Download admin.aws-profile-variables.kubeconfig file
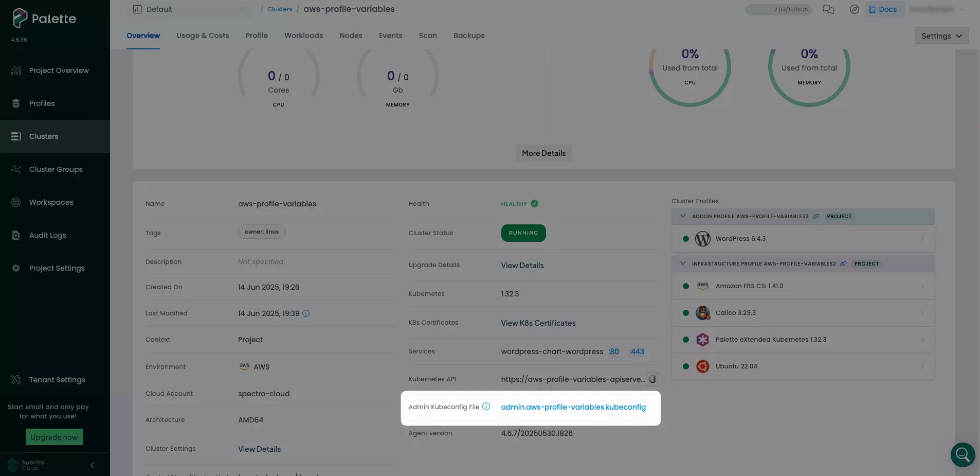Viewport: 980px width, 476px height. (x=573, y=407)
